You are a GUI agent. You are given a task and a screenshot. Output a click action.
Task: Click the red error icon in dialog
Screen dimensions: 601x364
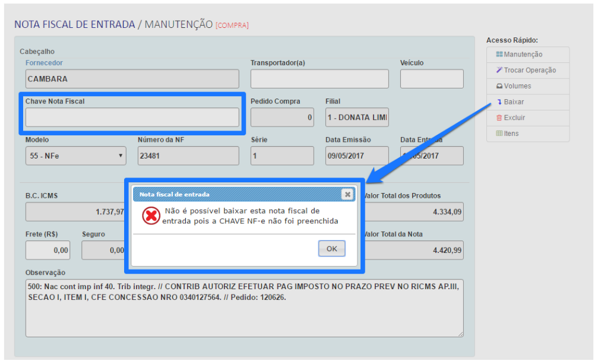(151, 216)
